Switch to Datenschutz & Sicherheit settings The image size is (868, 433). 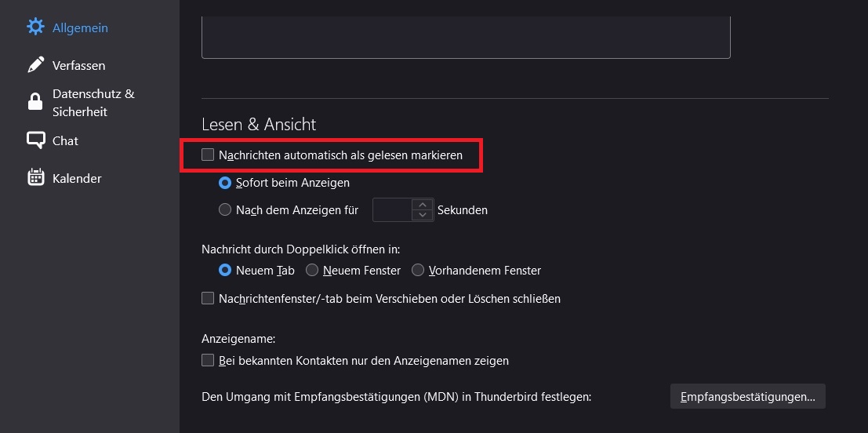click(93, 103)
